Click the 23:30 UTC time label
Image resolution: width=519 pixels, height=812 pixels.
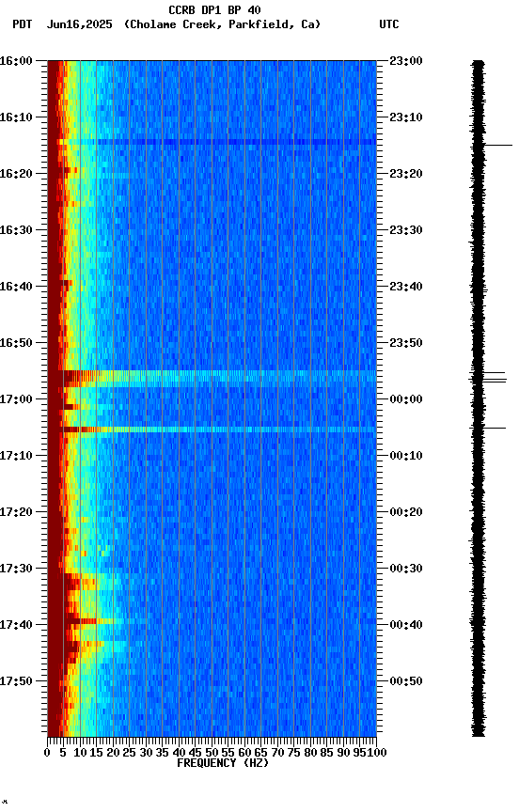pos(406,230)
